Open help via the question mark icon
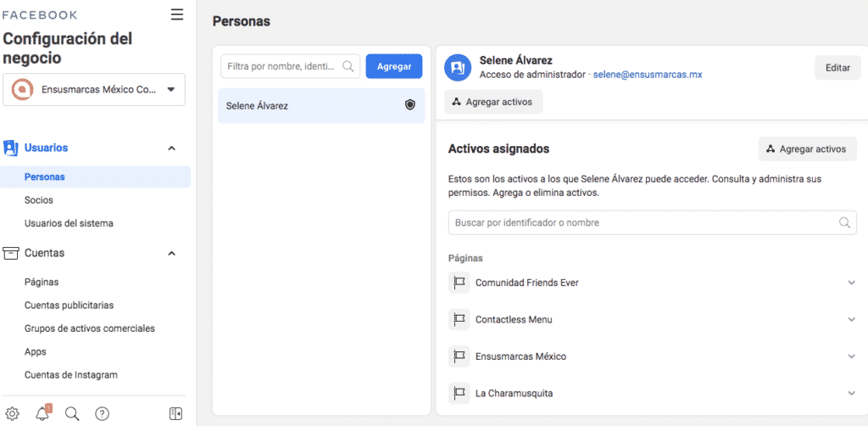 (103, 413)
